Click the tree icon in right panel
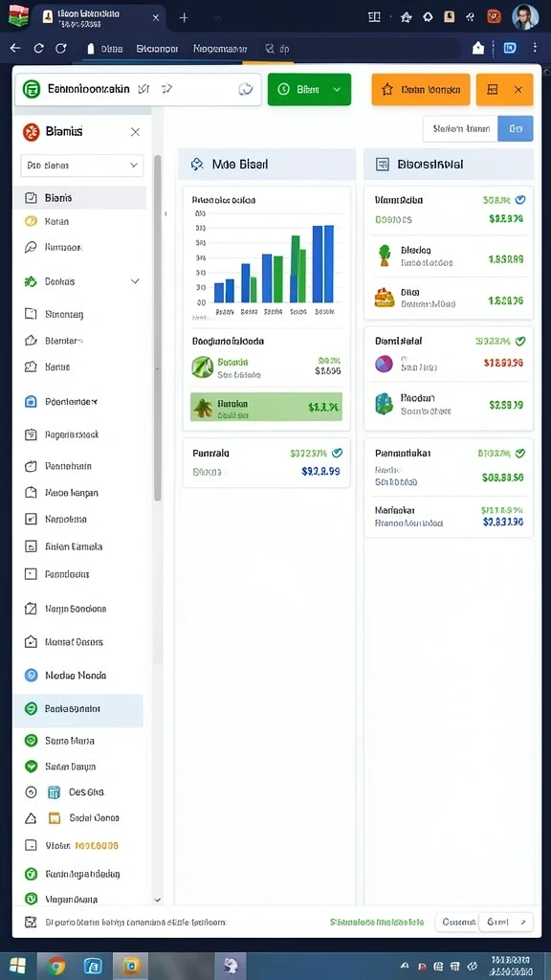The width and height of the screenshot is (551, 980). click(385, 255)
